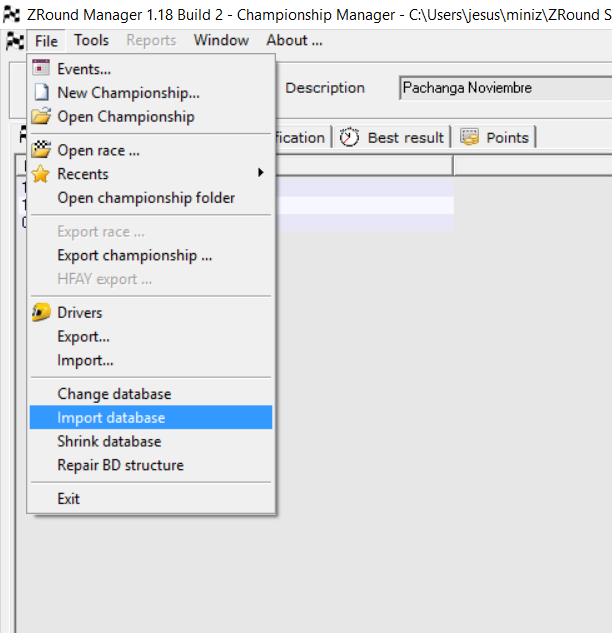Select Export championship ... entry

click(x=151, y=256)
